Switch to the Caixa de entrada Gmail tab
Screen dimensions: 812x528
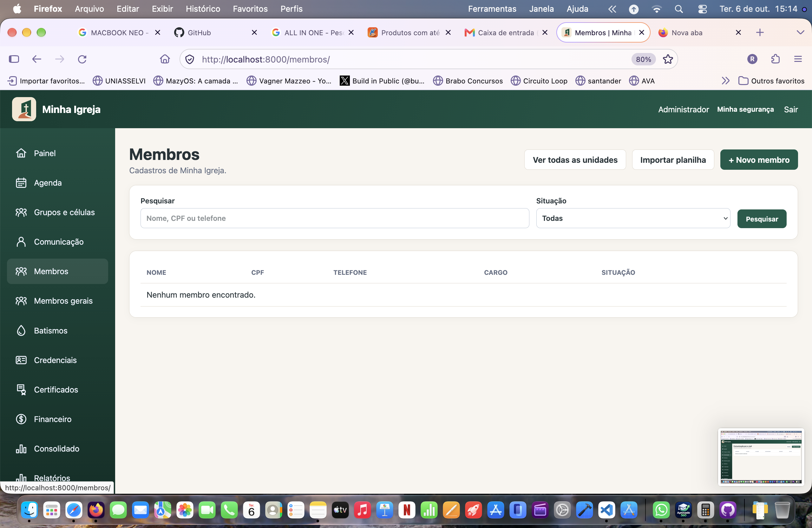(x=506, y=32)
